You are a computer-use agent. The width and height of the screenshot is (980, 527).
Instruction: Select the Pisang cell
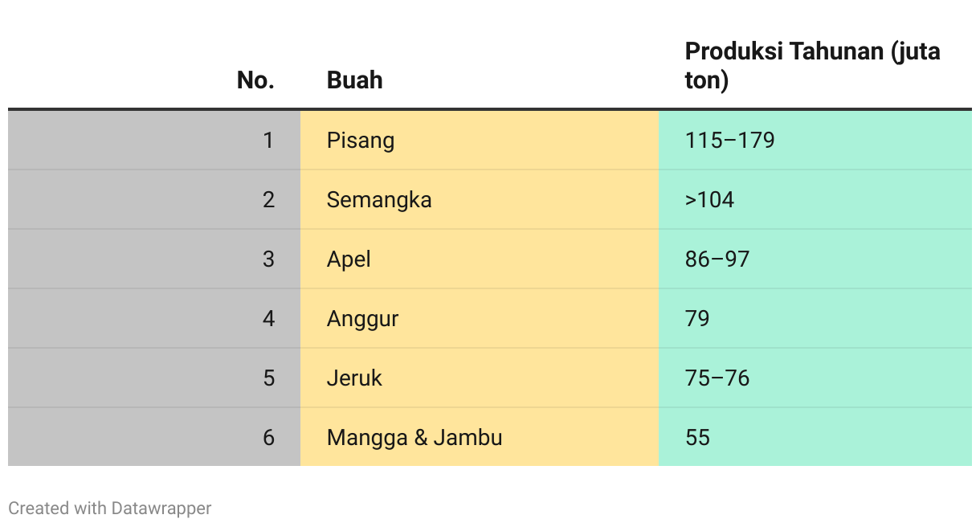[480, 141]
